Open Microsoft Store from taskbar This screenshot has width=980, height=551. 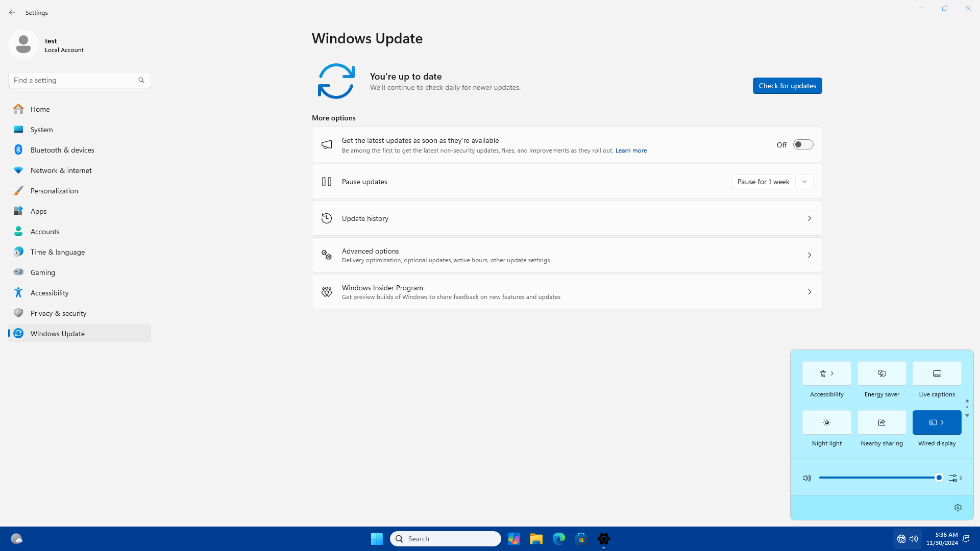point(581,539)
